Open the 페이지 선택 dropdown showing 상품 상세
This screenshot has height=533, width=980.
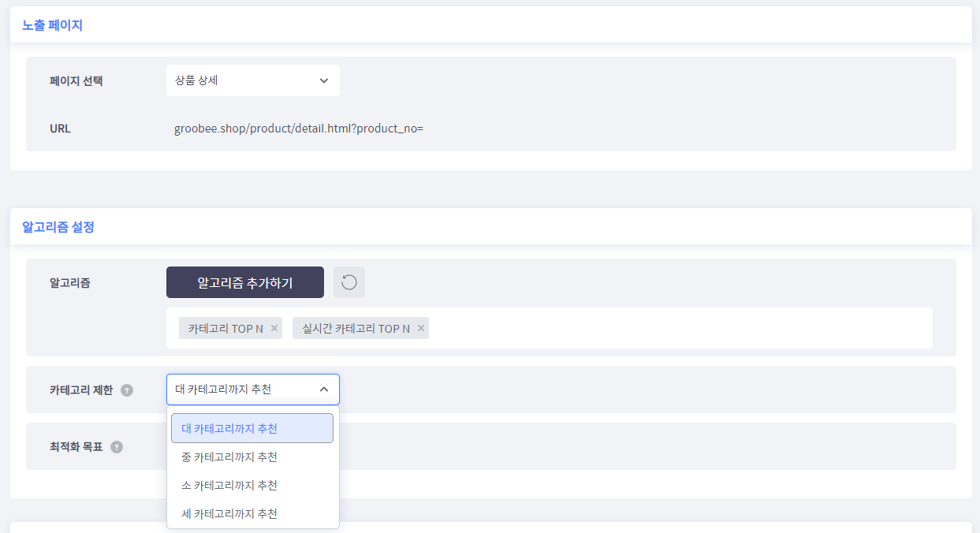point(253,80)
